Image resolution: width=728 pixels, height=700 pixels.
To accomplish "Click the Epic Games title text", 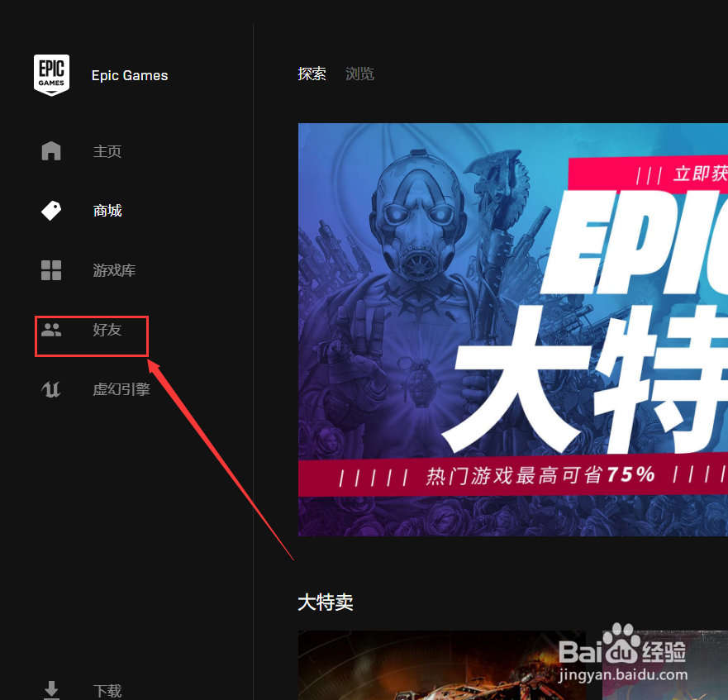I will point(130,75).
